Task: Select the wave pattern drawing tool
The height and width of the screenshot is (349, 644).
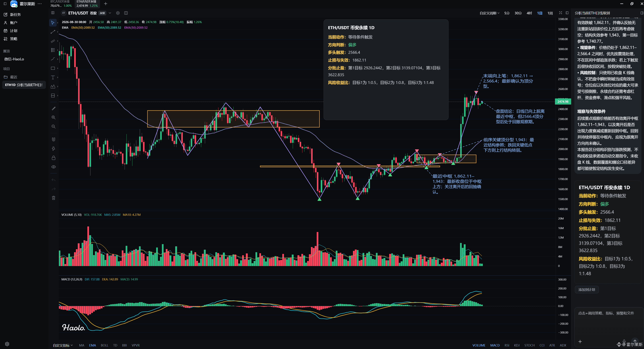Action: 53,86
